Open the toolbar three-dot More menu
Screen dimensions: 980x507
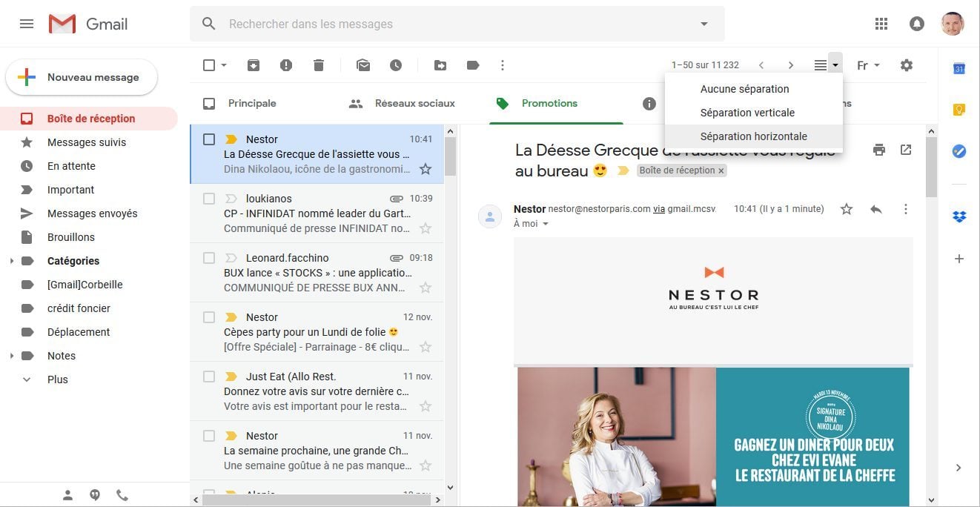(503, 65)
